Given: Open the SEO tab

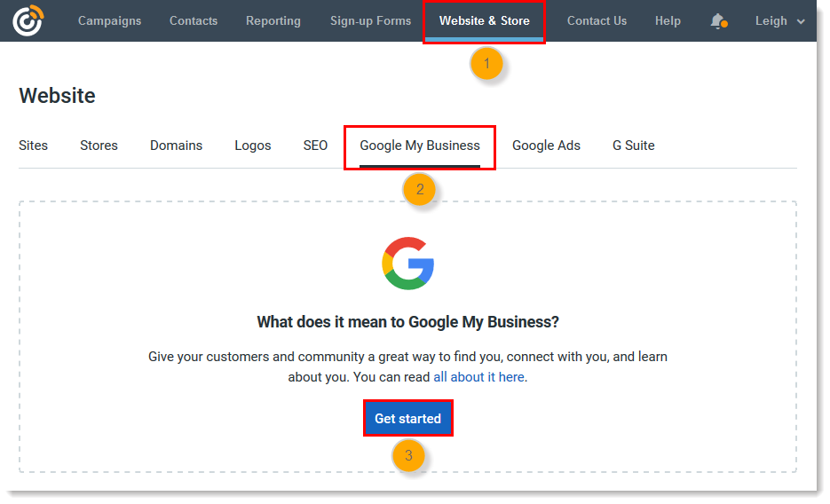Looking at the screenshot, I should pos(315,146).
